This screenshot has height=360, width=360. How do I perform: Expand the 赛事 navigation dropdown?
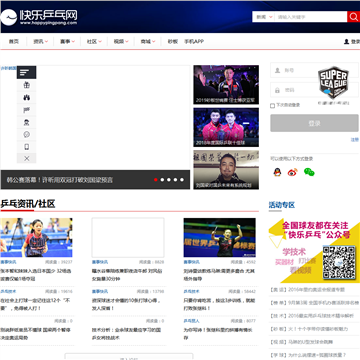pyautogui.click(x=67, y=42)
